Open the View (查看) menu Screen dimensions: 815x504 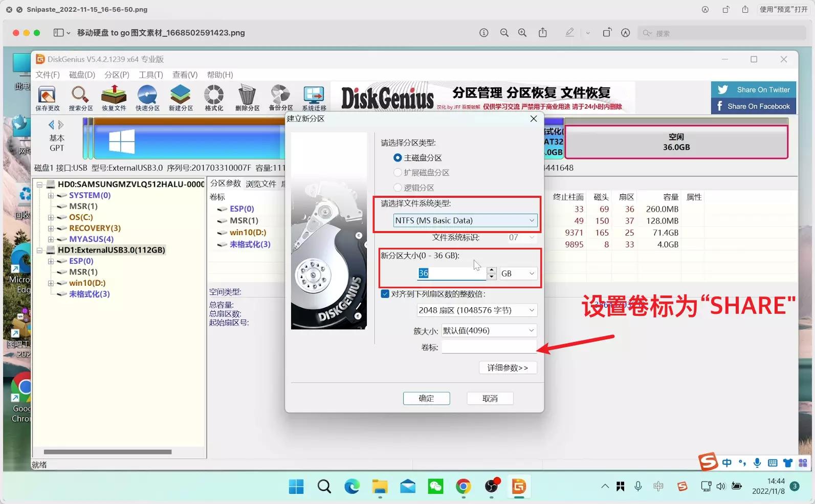[x=185, y=75]
